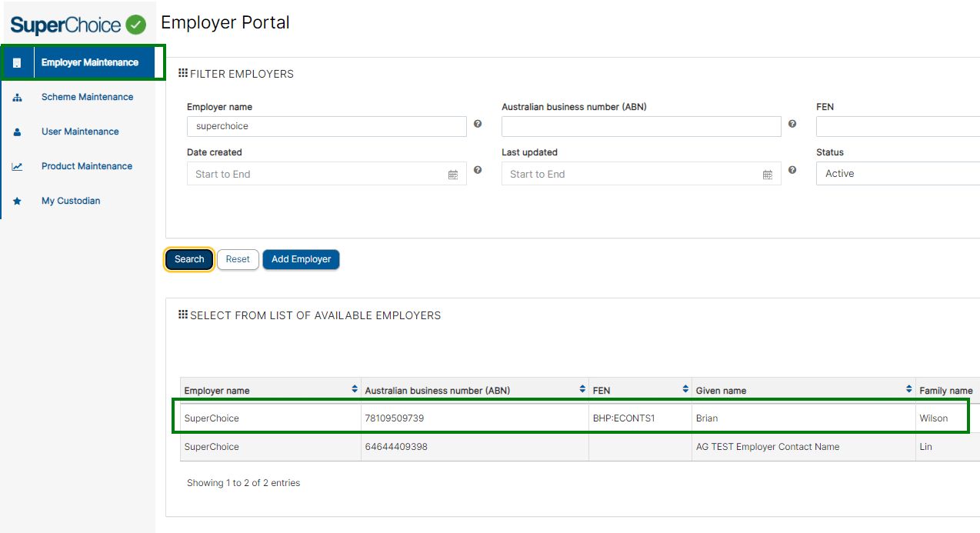Screen dimensions: 980x533
Task: Open help icon next to Last updated field
Action: [x=792, y=170]
